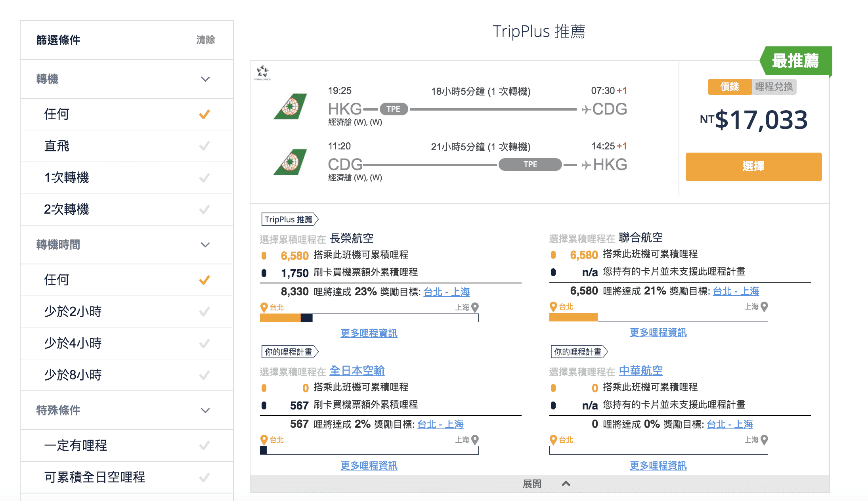Click the 上海 gray pin under 長榮航空
Image resolution: width=868 pixels, height=501 pixels.
click(x=475, y=308)
